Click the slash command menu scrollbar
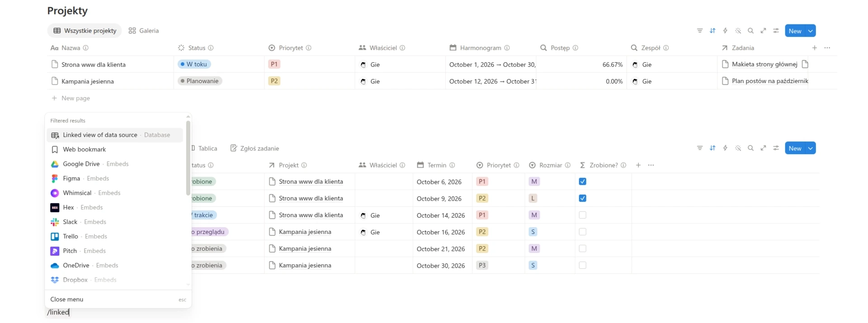This screenshot has height=323, width=868. click(188, 158)
